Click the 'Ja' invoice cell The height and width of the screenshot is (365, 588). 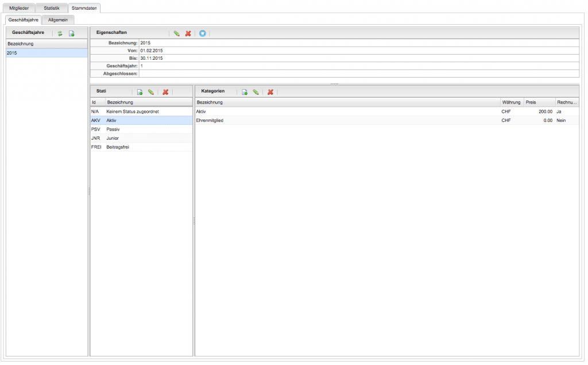tap(567, 112)
